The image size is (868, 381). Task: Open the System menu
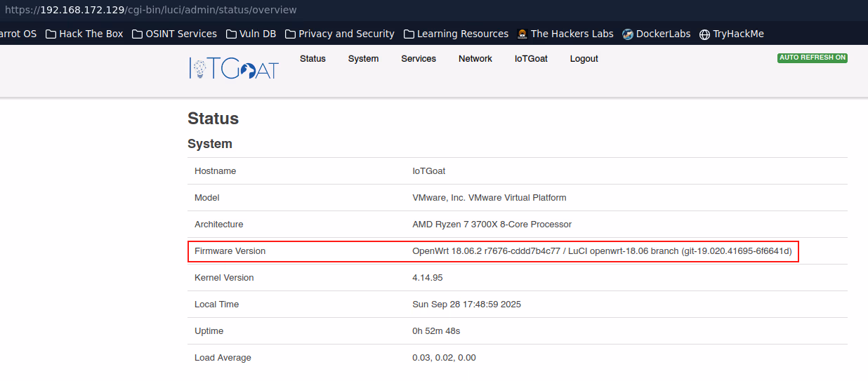point(363,59)
